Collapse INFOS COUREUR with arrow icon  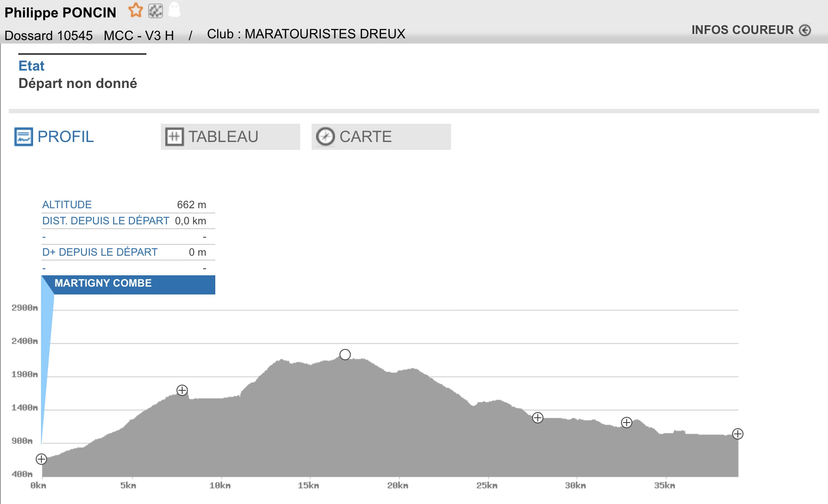[805, 30]
